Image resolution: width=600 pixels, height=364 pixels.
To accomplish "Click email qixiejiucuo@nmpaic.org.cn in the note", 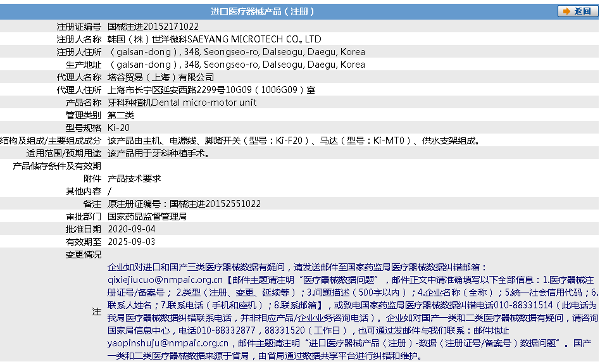I will coord(165,280).
